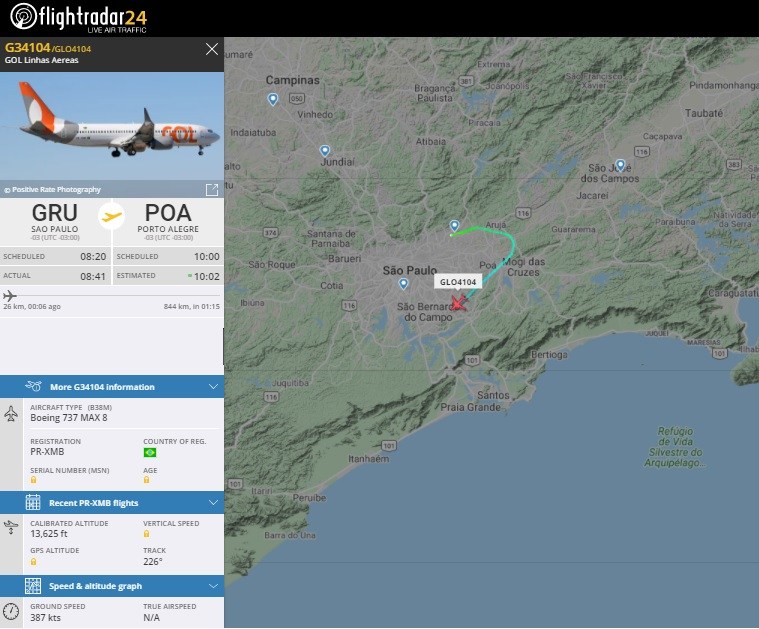
Task: Click the GOL aircraft photo thumbnail
Action: (112, 126)
